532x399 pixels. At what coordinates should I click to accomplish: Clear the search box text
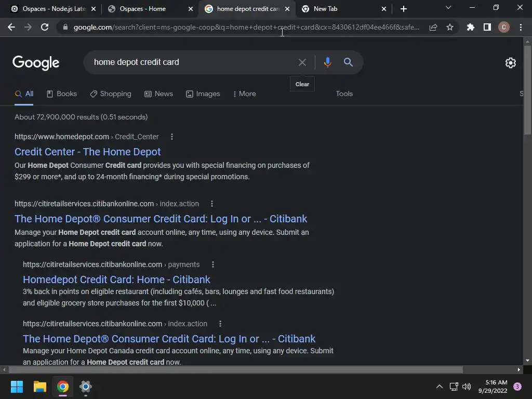click(302, 62)
